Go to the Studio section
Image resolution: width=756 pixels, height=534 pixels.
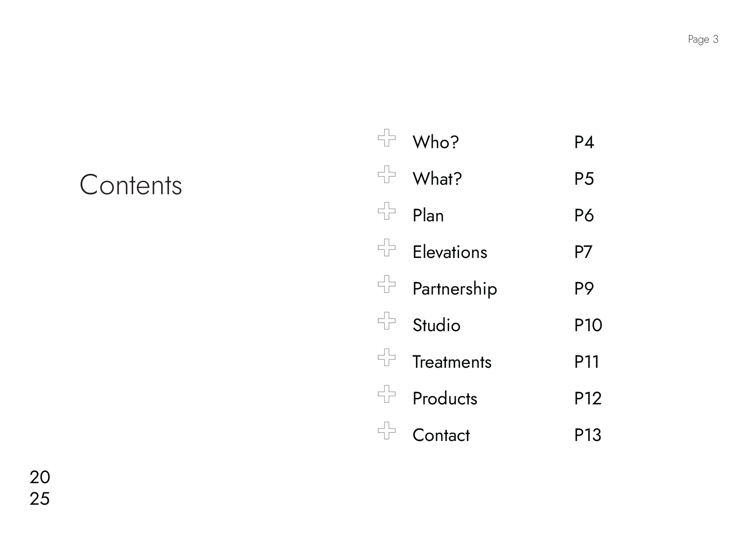tap(436, 325)
